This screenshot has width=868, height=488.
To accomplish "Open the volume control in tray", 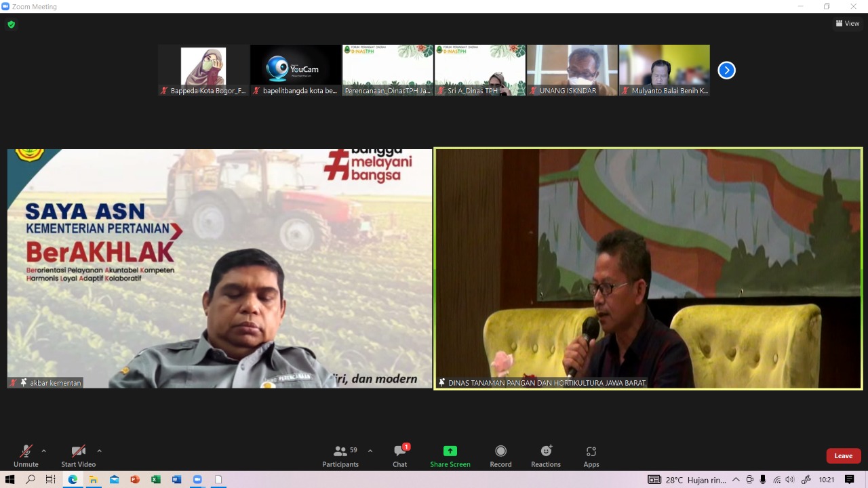I will point(790,480).
